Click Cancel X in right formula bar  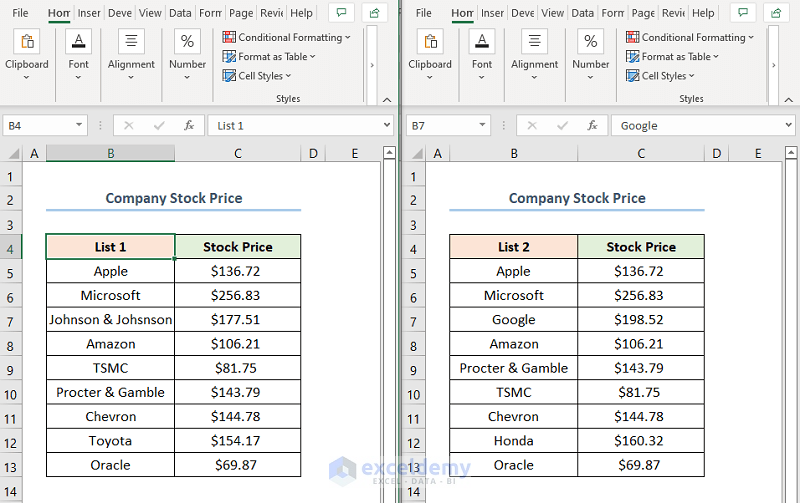[x=532, y=125]
